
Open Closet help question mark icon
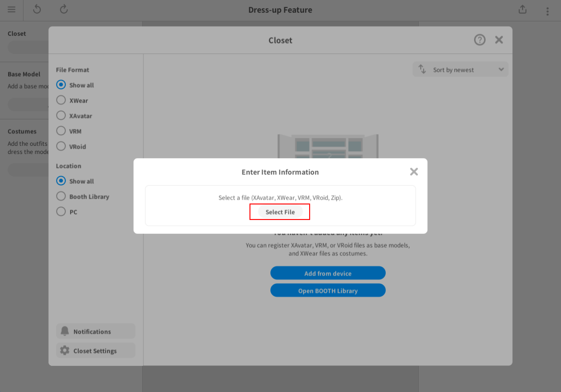[480, 40]
